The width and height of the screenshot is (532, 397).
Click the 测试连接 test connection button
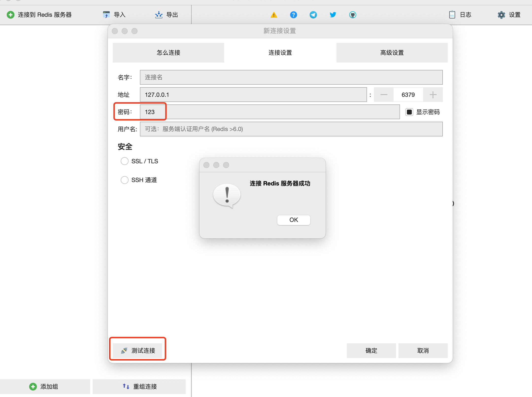click(x=138, y=350)
